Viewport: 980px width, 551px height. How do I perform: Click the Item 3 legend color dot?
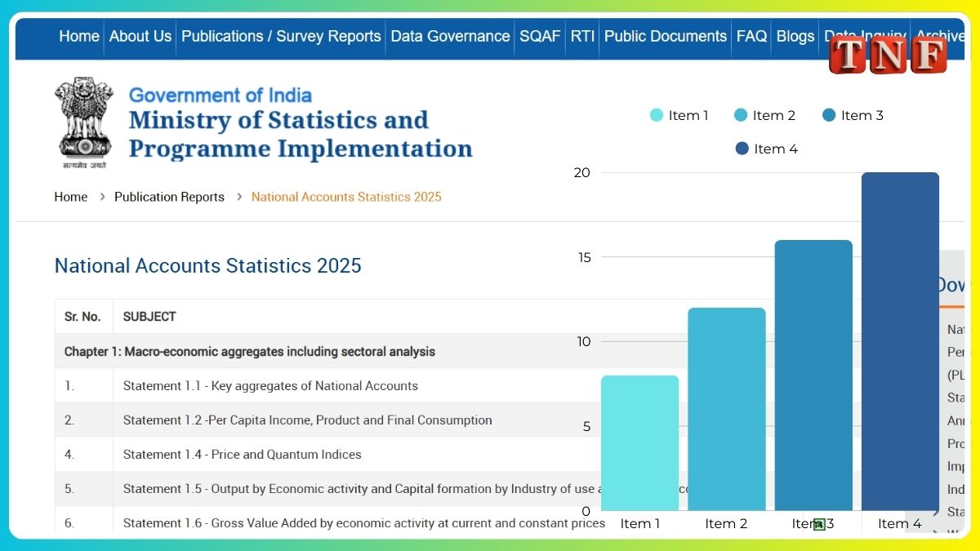(829, 115)
